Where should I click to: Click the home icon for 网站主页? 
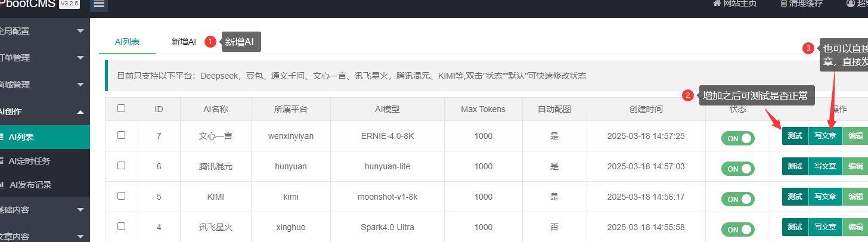[717, 4]
